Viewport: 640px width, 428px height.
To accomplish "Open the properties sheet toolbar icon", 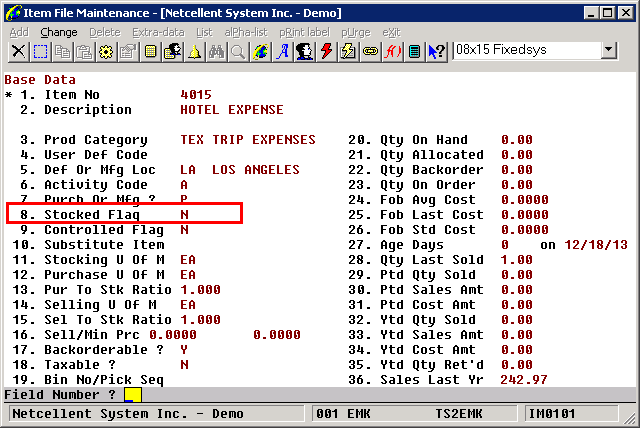I will pos(129,52).
